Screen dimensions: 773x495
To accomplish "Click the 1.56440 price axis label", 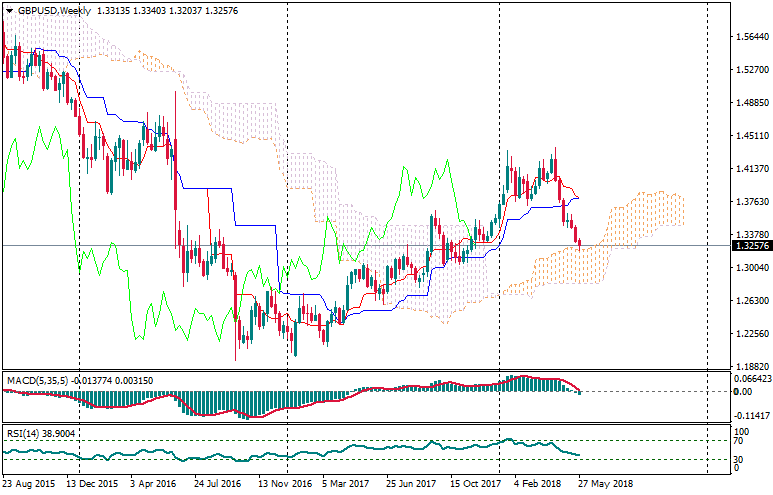I will tap(750, 37).
